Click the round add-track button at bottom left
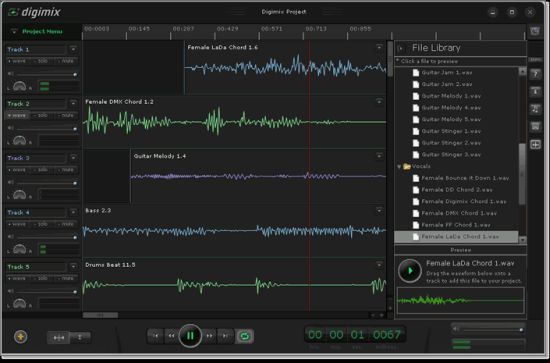 coord(21,337)
